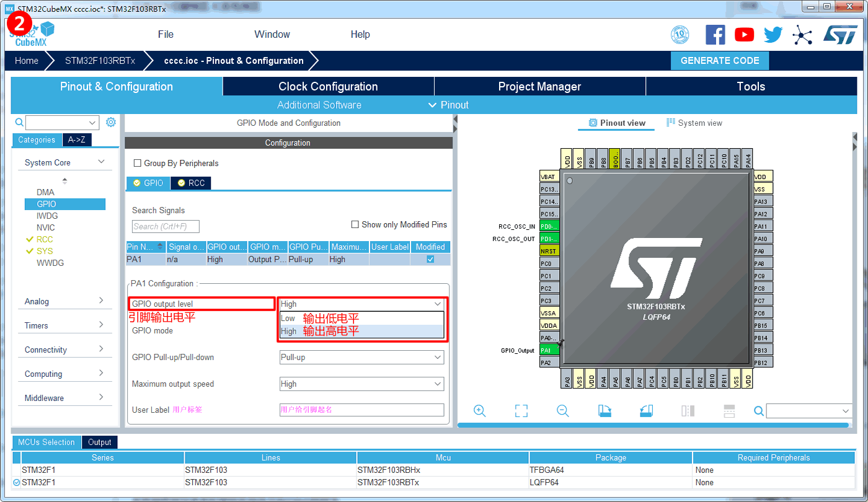Enable Group By Peripherals checkbox
The height and width of the screenshot is (502, 868).
pyautogui.click(x=138, y=164)
